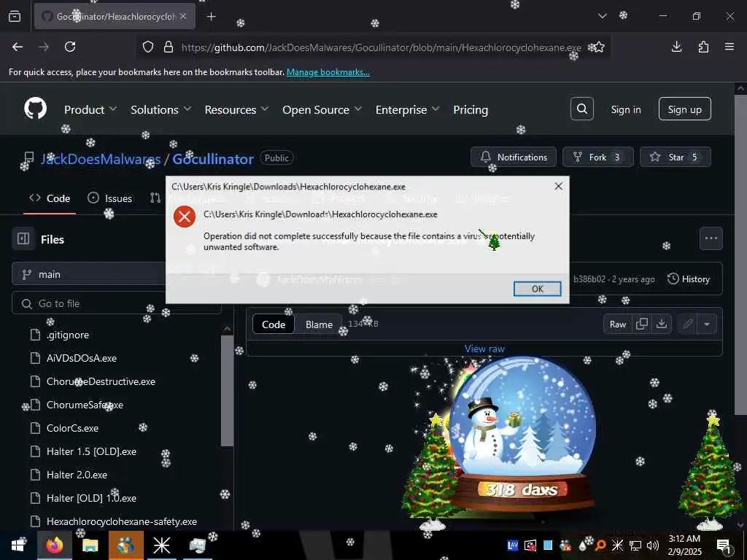
Task: Click the tracking protection shield icon
Action: click(x=148, y=47)
